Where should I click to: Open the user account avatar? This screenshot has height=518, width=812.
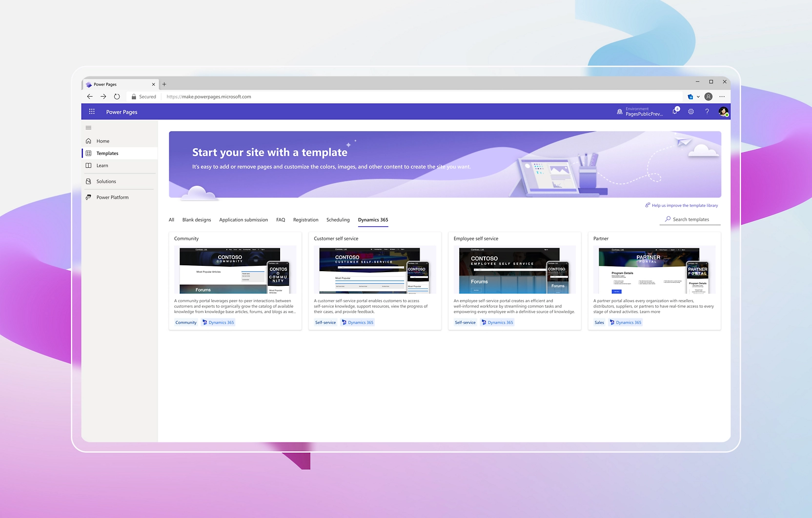(723, 112)
